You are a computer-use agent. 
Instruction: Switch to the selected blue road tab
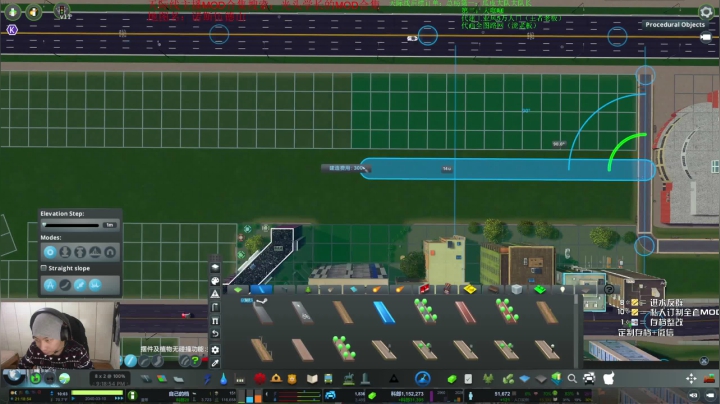click(x=261, y=290)
